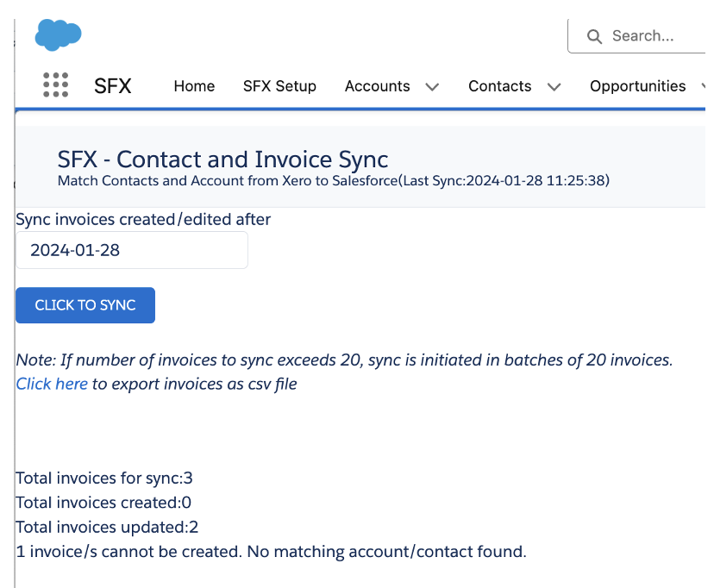The image size is (714, 588).
Task: Click 'Total invoices for sync:3' text
Action: point(104,479)
